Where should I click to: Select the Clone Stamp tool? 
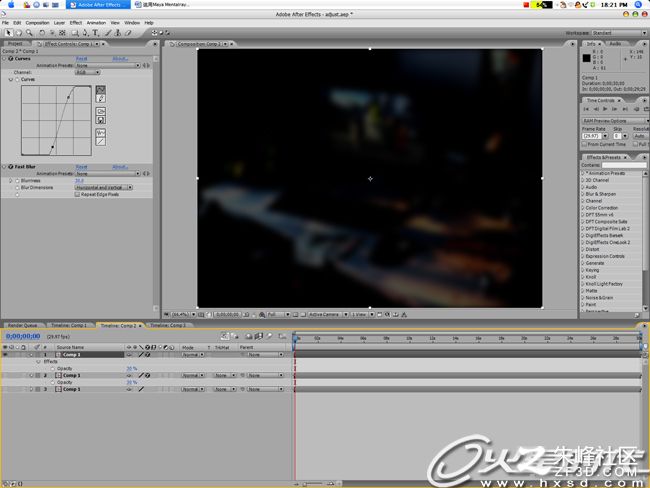(118, 33)
